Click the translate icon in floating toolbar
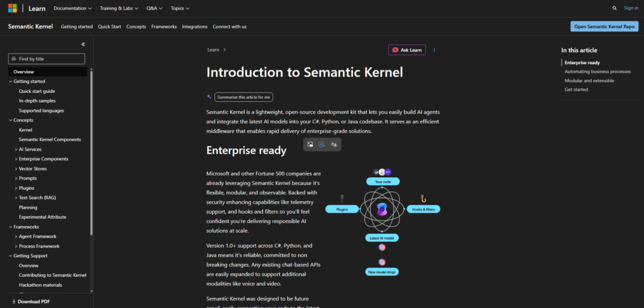This screenshot has width=644, height=308. [334, 145]
